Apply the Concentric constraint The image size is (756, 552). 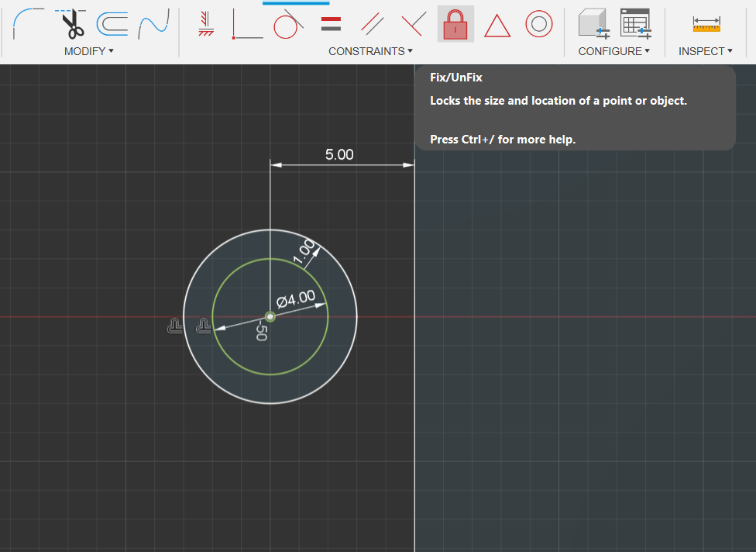tap(538, 23)
